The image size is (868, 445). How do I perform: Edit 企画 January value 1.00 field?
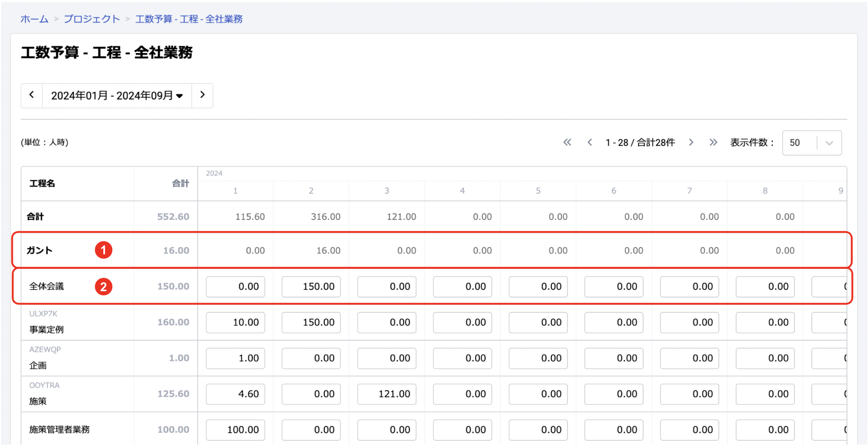tap(235, 358)
